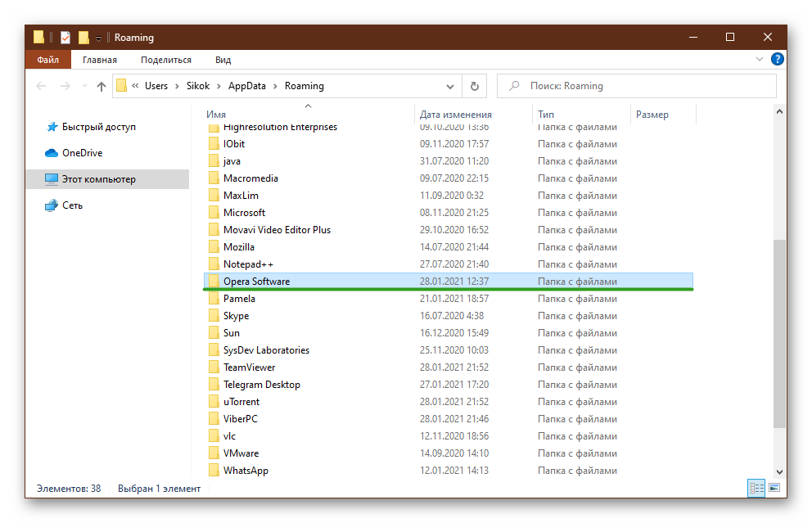The image size is (812, 523).
Task: Click the Up one level arrow
Action: (101, 86)
